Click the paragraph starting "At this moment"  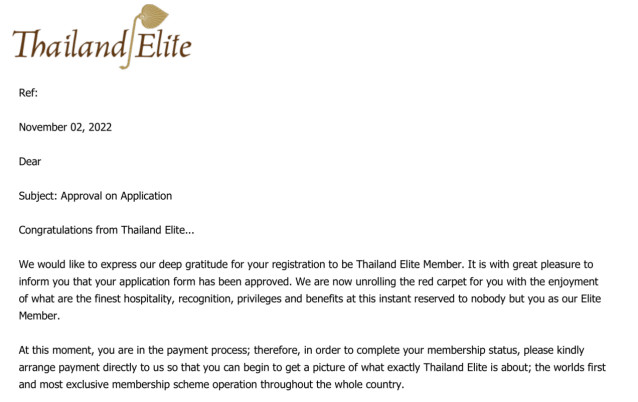click(300, 368)
